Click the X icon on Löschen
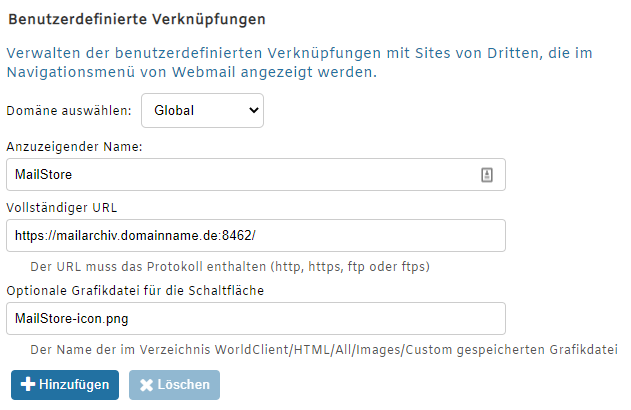The width and height of the screenshot is (631, 410). point(146,385)
